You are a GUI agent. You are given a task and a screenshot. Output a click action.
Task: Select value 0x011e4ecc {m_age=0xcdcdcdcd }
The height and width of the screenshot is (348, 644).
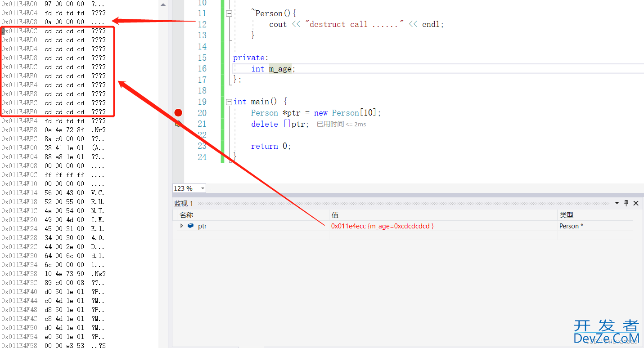383,226
